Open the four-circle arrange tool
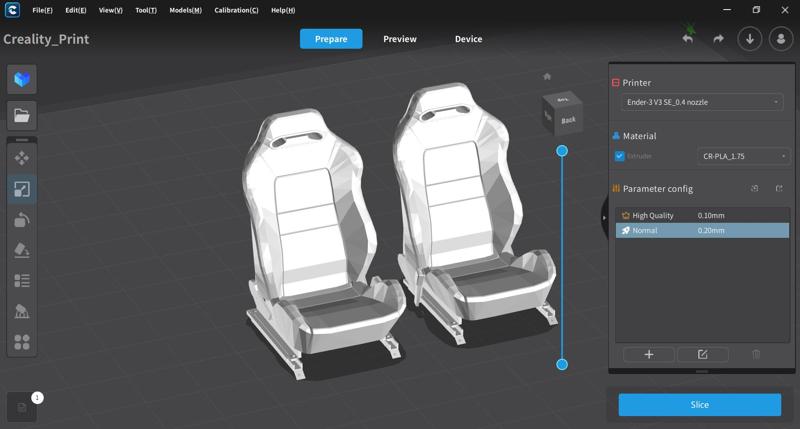 (x=22, y=342)
